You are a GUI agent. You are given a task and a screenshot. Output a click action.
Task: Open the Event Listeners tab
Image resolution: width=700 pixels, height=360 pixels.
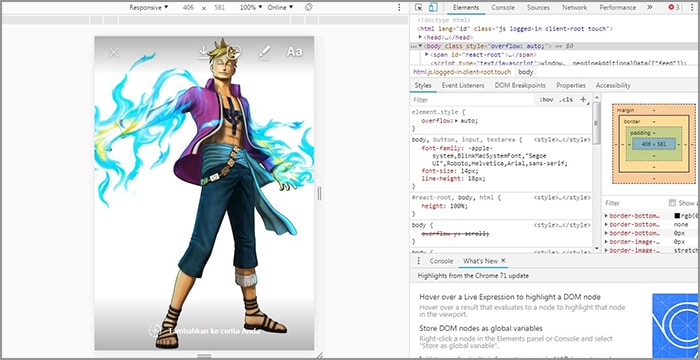pos(463,85)
